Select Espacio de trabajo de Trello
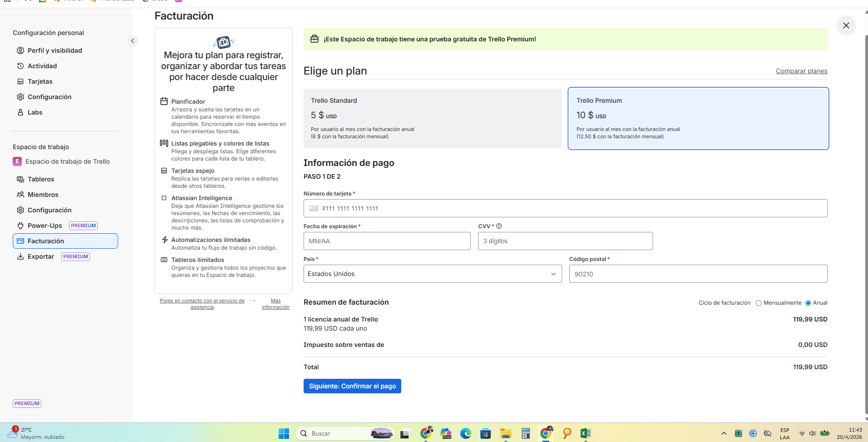The image size is (868, 442). [x=61, y=161]
